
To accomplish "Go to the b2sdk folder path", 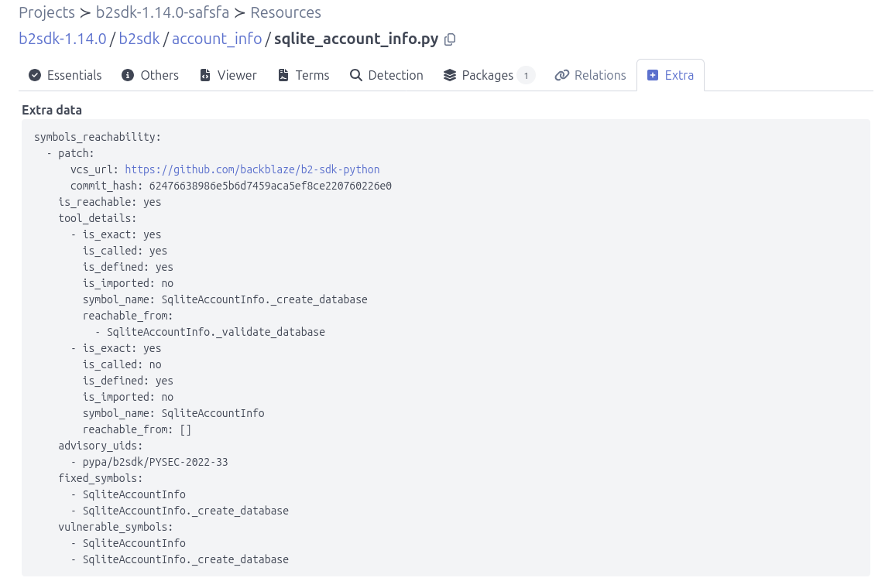I will (x=139, y=39).
